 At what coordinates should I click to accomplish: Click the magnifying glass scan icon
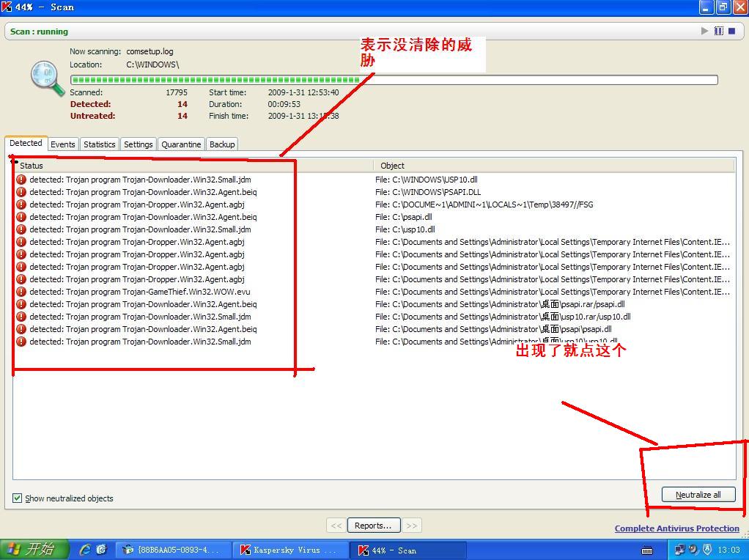pos(48,78)
